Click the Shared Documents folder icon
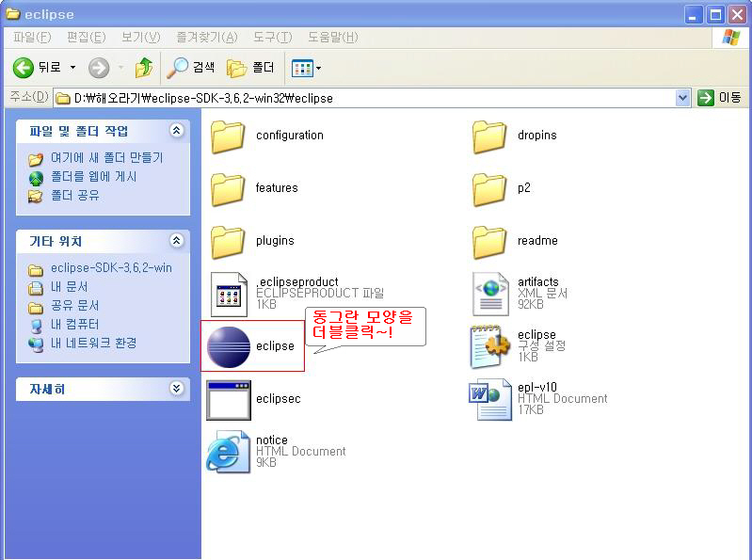Image resolution: width=752 pixels, height=560 pixels. coord(36,307)
